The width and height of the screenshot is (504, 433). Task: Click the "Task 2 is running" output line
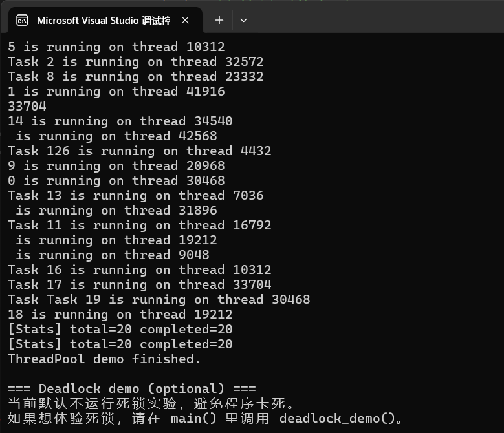coord(135,61)
